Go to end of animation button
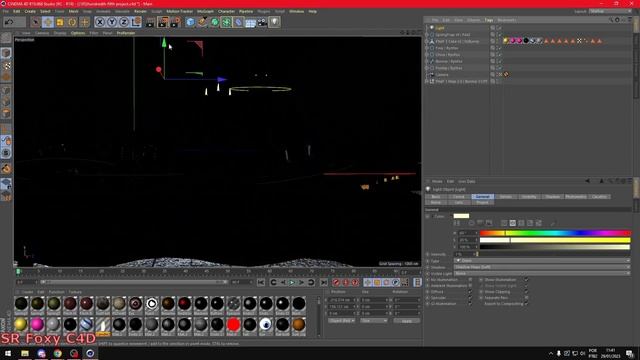 coord(324,282)
